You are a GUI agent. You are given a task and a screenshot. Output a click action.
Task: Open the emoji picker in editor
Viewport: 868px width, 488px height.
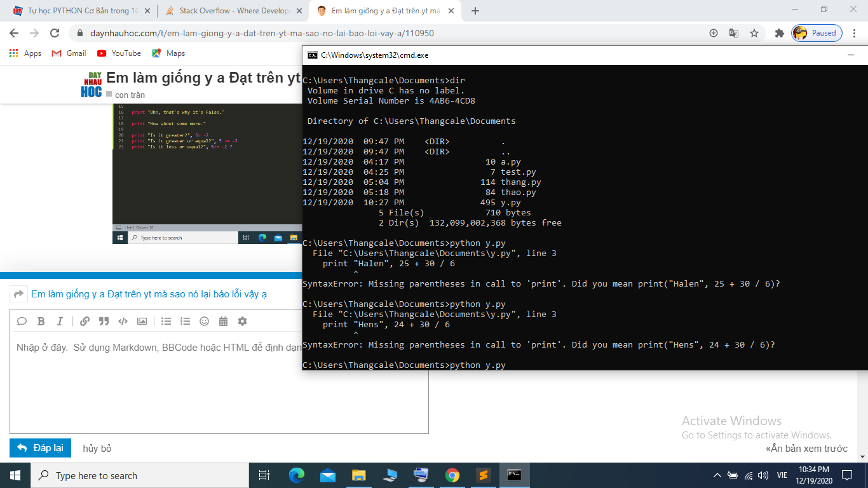[x=204, y=322]
